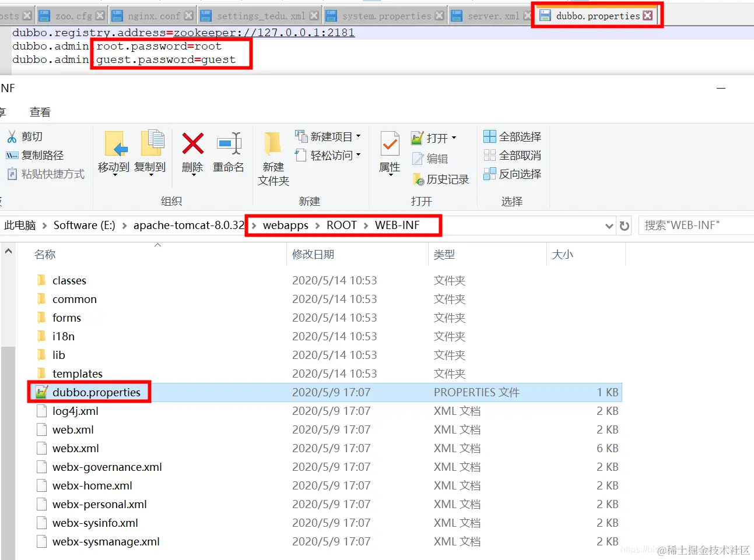
Task: Close the nginx.conf editor tab
Action: point(188,16)
